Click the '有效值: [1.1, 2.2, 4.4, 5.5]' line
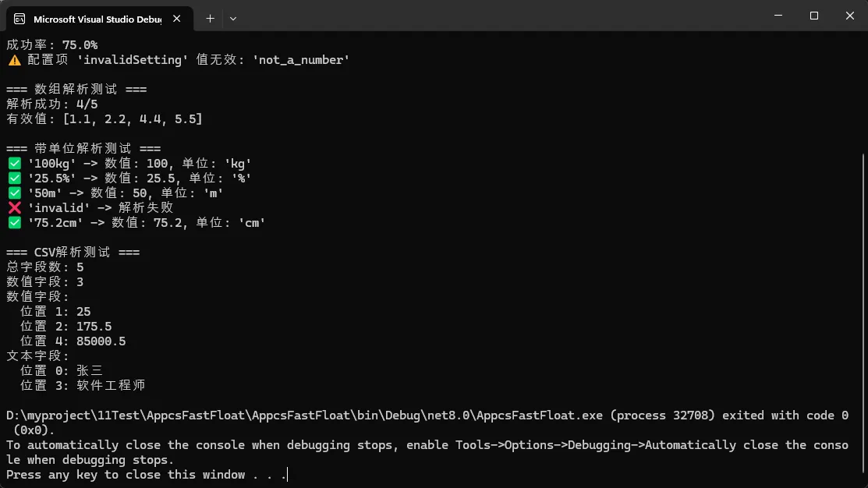The height and width of the screenshot is (488, 868). pyautogui.click(x=105, y=119)
